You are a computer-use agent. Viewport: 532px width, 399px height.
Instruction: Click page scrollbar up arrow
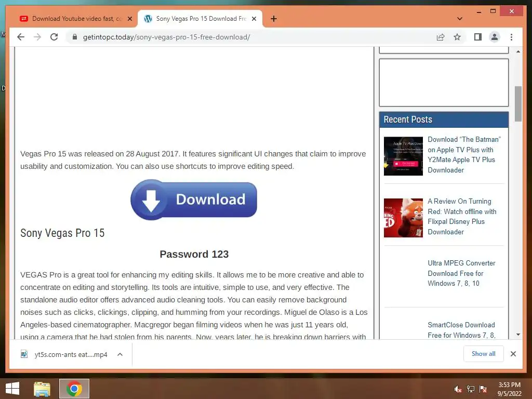[518, 51]
